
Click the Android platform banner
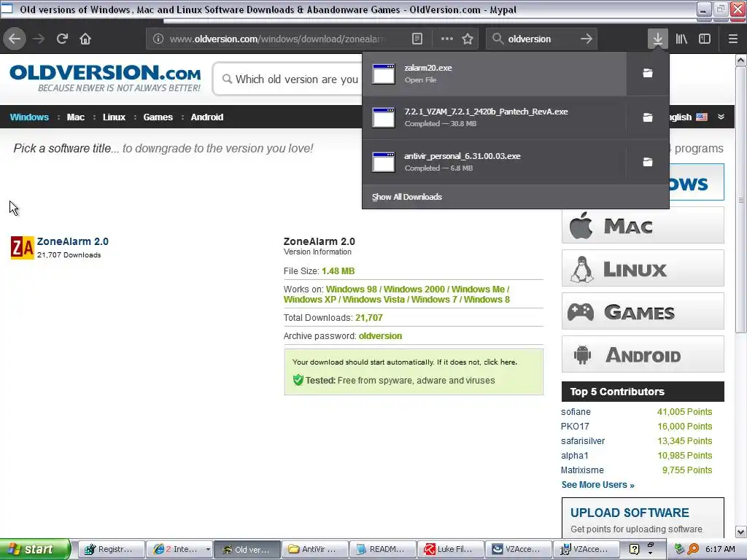click(x=643, y=355)
